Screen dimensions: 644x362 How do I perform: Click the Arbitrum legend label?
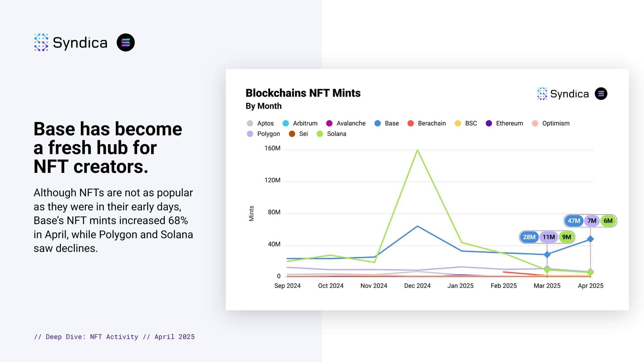(x=305, y=123)
